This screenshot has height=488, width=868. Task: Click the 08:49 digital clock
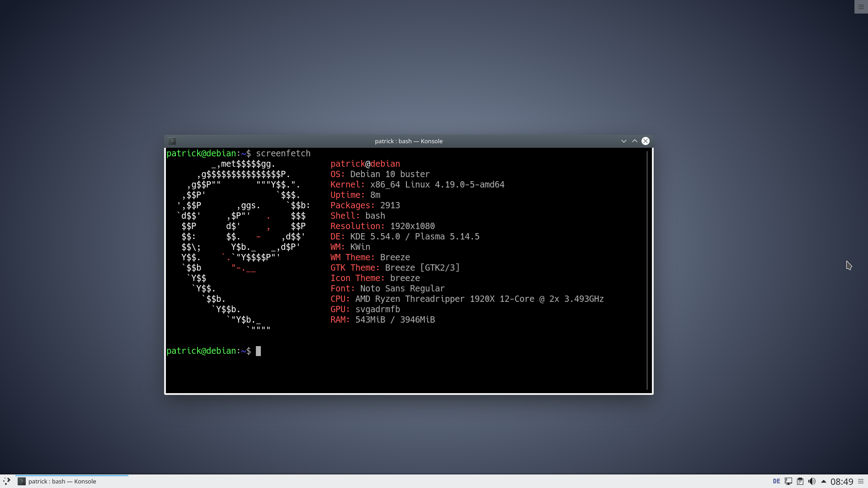pyautogui.click(x=841, y=482)
